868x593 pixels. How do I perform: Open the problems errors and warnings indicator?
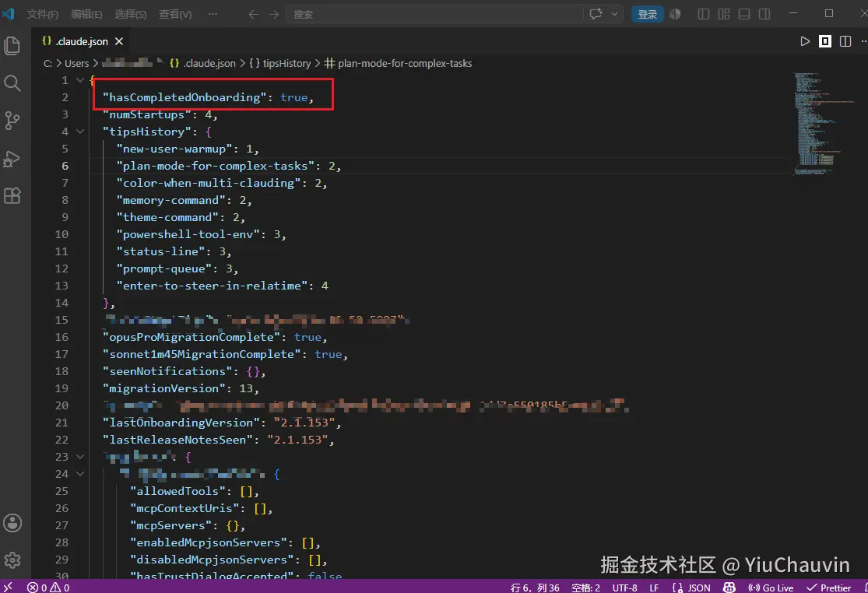click(48, 587)
